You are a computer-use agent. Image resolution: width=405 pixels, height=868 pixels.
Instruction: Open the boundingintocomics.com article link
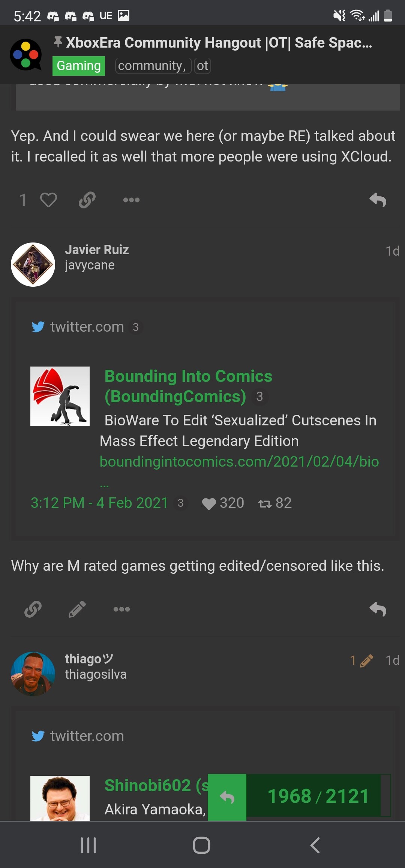(239, 462)
